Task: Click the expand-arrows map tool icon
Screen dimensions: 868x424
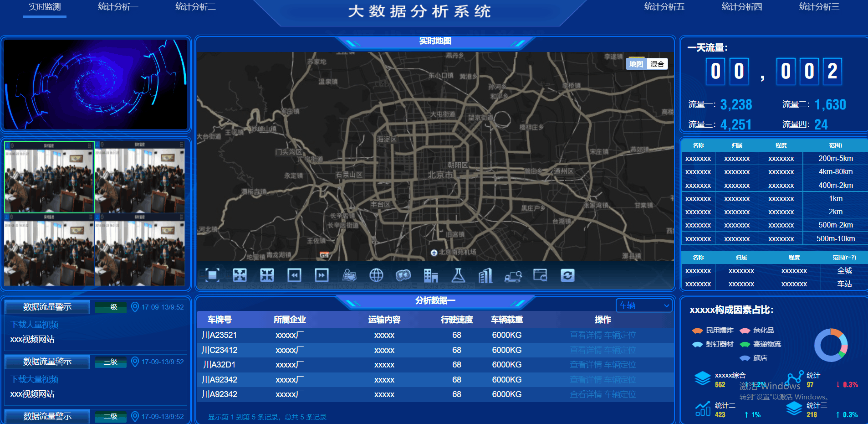Action: [240, 275]
